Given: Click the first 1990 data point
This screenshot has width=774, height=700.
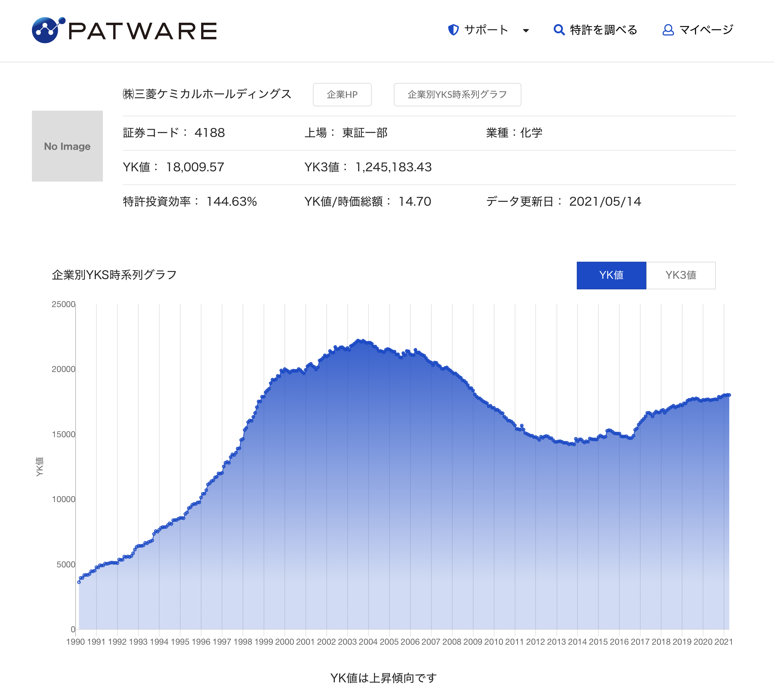Looking at the screenshot, I should [79, 582].
